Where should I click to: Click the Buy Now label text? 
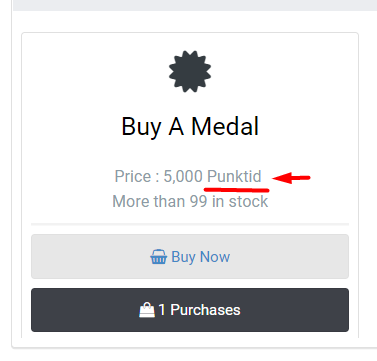pos(201,257)
